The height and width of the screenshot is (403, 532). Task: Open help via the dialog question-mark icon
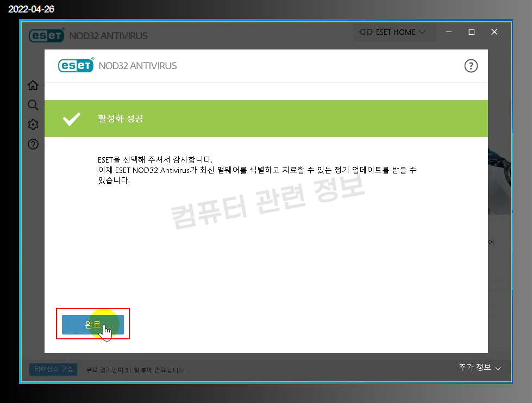(x=471, y=66)
